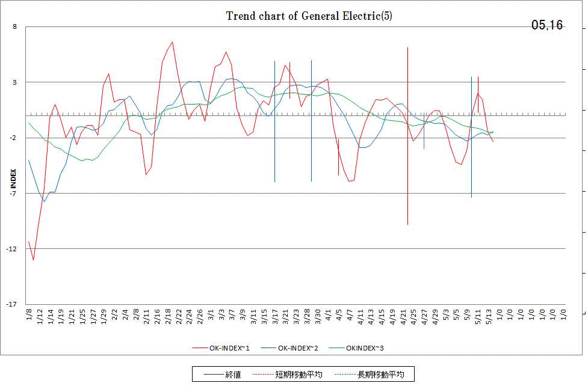Image resolution: width=588 pixels, height=392 pixels.
Task: Click the x-axis date label "4/1"
Action: [x=328, y=314]
